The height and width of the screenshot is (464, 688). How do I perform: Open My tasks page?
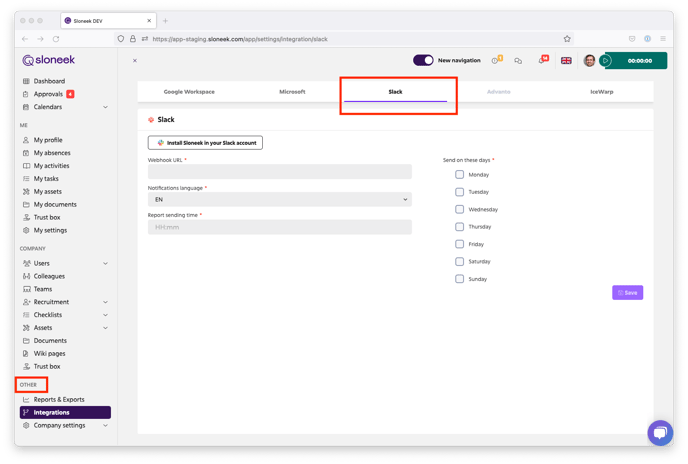[46, 179]
